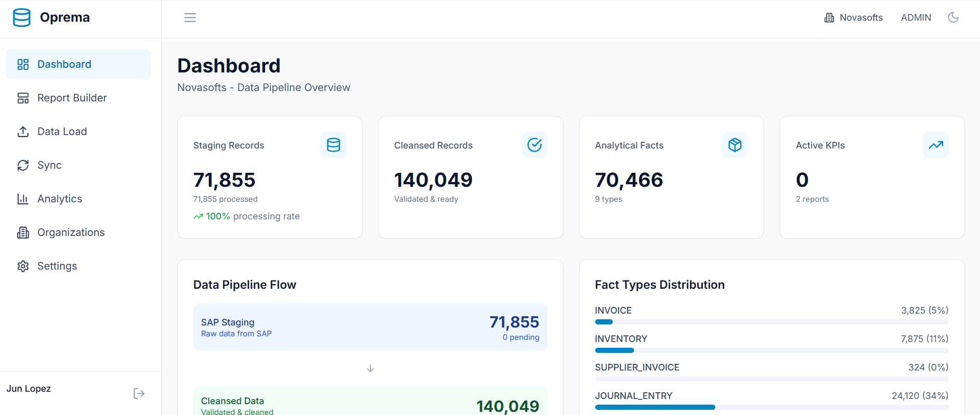Screen dimensions: 980x415
Task: Click the JOURNAL_ENTRY fact type label
Action: 633,396
